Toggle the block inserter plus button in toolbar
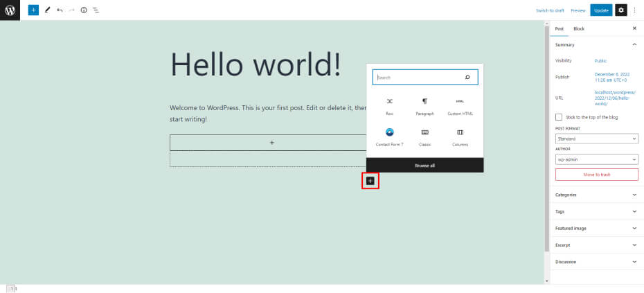Viewport: 644px width, 293px height. coord(33,10)
